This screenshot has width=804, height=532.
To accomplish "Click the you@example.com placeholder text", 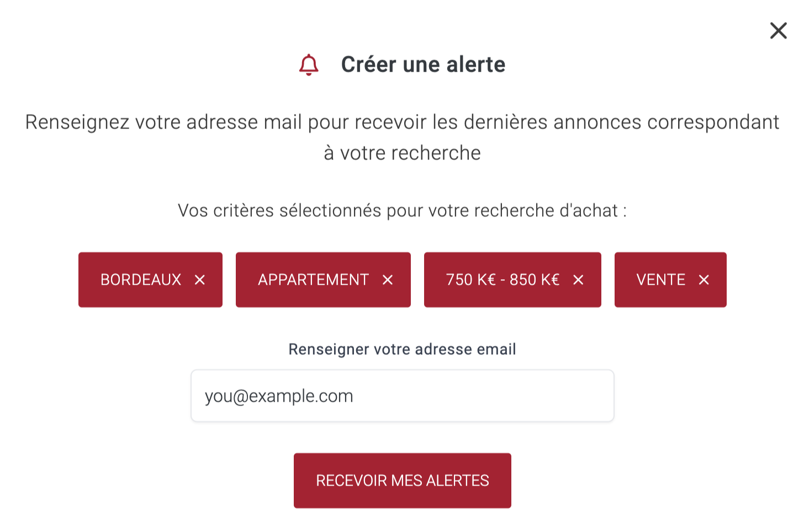I will 279,396.
